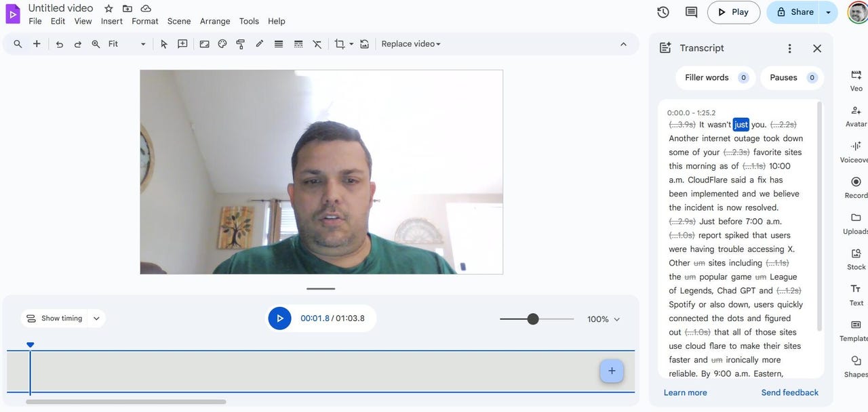This screenshot has height=412, width=868.
Task: Click the undo arrow in toolbar
Action: coord(60,44)
